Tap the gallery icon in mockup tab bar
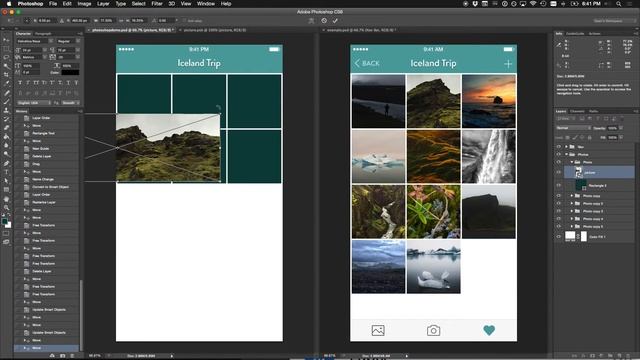The image size is (640, 360). pos(378,330)
